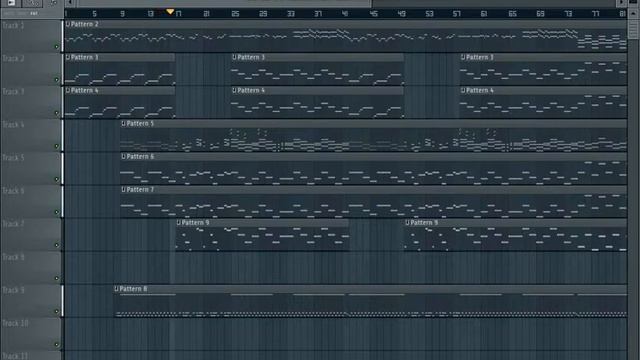Mute Track 3 with its green LED
640x360 pixels.
tap(57, 113)
